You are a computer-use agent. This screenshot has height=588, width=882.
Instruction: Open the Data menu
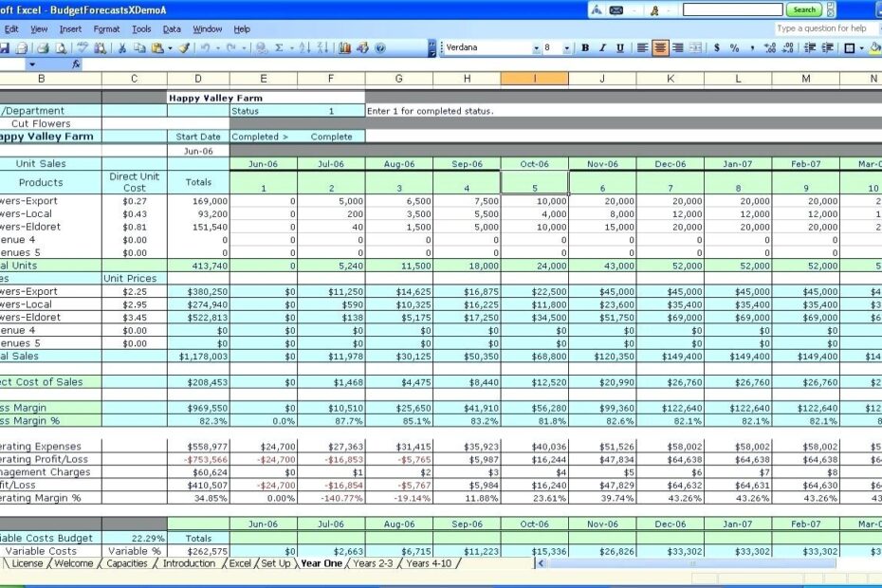pos(171,28)
